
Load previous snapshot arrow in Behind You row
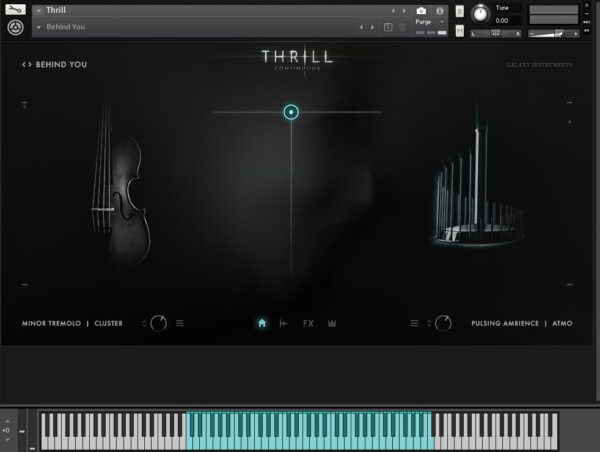(x=361, y=27)
